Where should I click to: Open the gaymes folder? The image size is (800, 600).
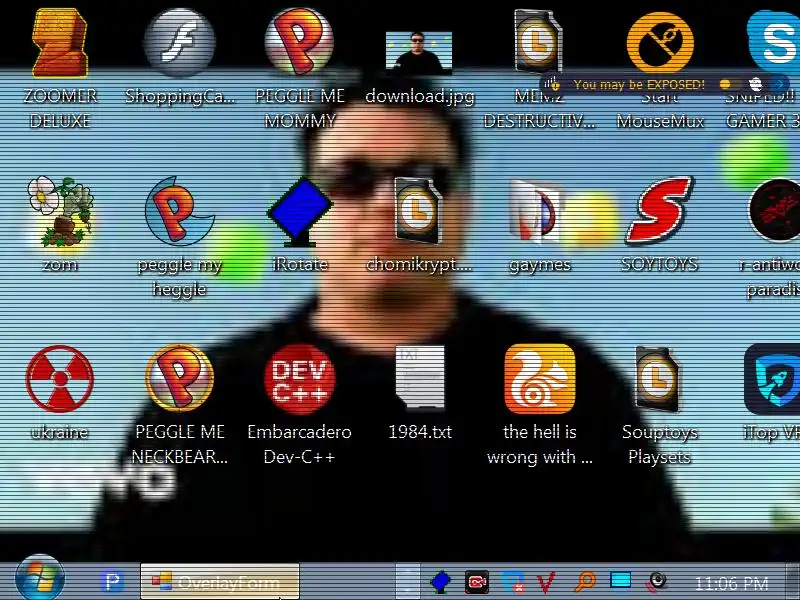[537, 210]
